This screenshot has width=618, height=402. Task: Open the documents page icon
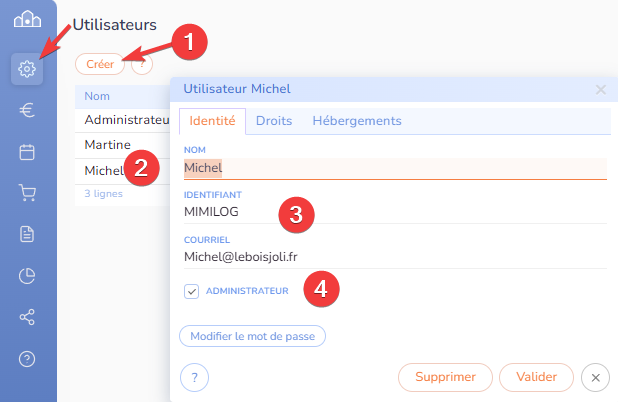coord(27,234)
